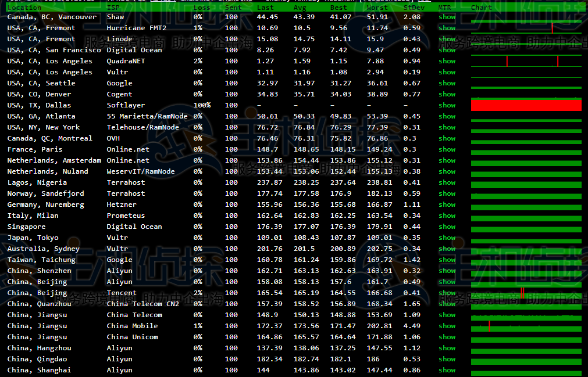Show MTR for Dallas Softlayer row

tap(447, 106)
